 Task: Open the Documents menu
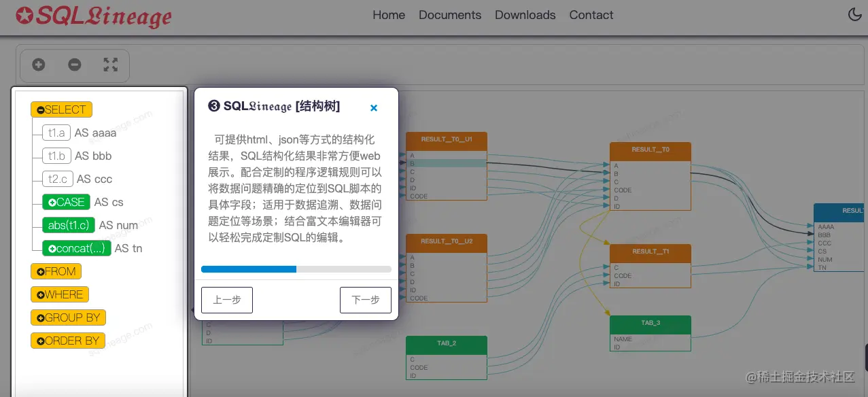pyautogui.click(x=449, y=14)
